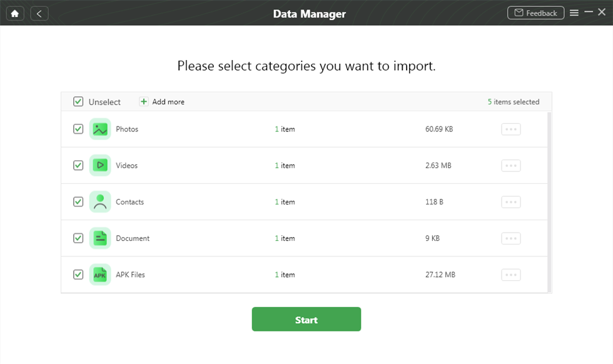Click the Document category icon
613x364 pixels.
point(100,238)
